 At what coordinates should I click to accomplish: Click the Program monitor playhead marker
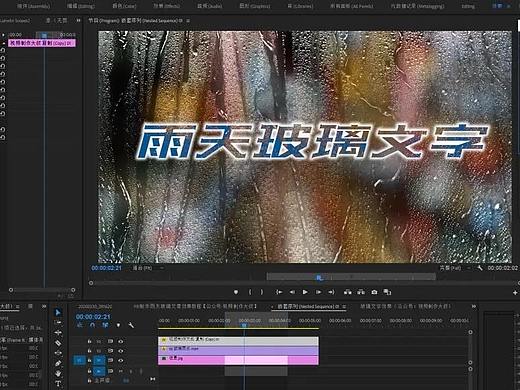click(x=319, y=277)
